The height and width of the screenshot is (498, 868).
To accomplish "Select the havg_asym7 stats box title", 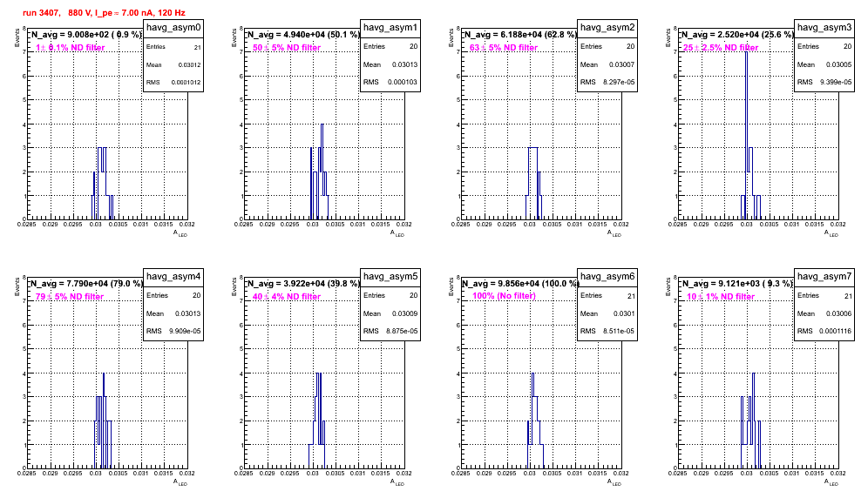I will 824,277.
